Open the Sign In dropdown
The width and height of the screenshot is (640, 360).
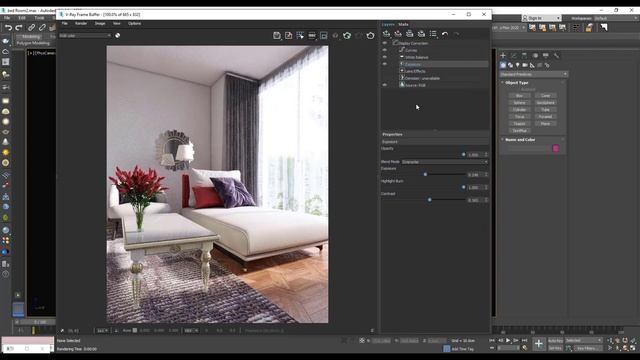pos(541,18)
